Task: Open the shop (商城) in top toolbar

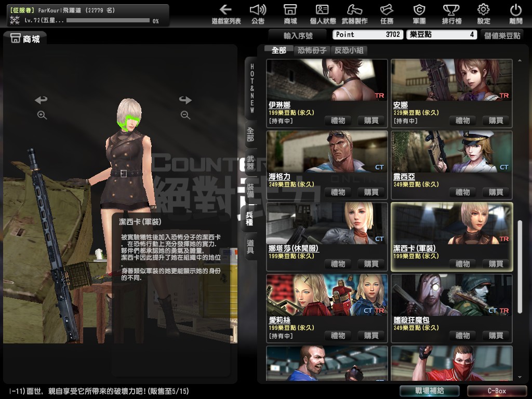Action: click(290, 14)
